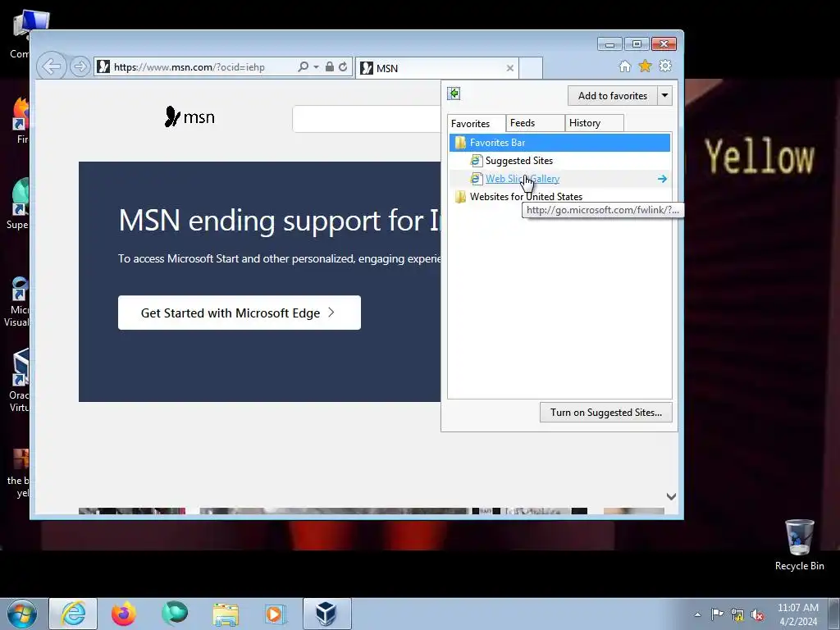The width and height of the screenshot is (840, 630).
Task: Open the address bar autocomplete dropdown arrow
Action: 316,67
